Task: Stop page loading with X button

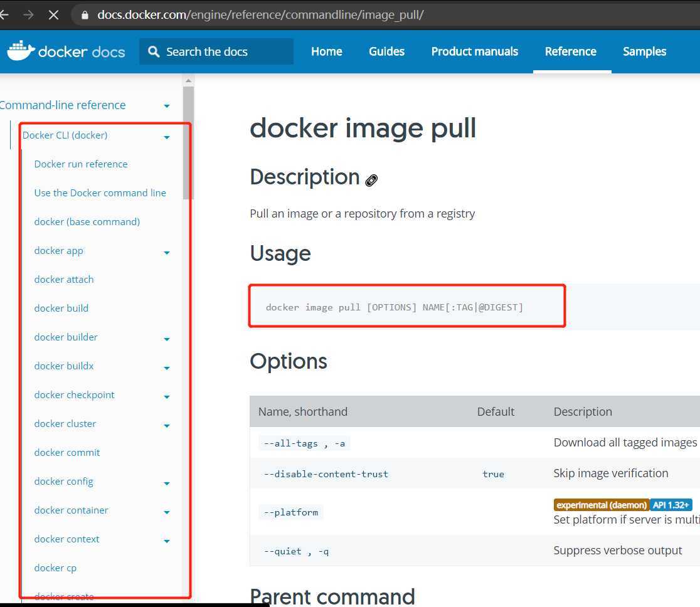Action: 53,14
